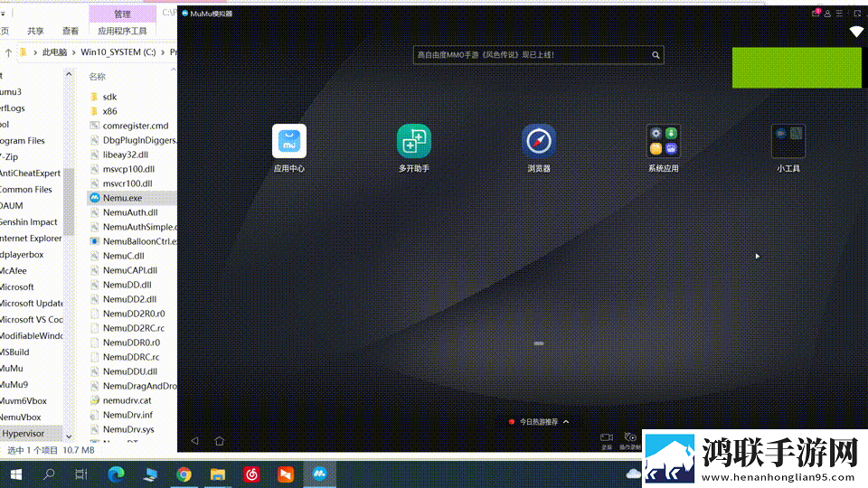Image resolution: width=868 pixels, height=488 pixels.
Task: Select NemuDD2.dll file
Action: [x=129, y=299]
